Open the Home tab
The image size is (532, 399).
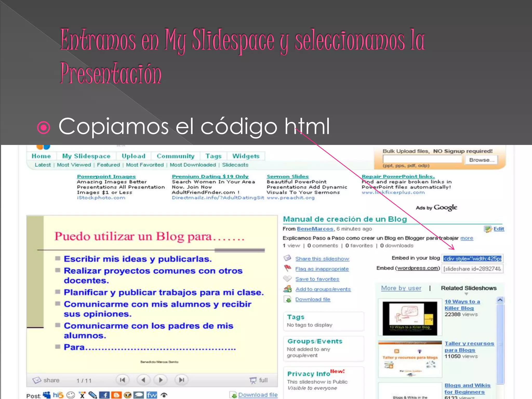41,156
